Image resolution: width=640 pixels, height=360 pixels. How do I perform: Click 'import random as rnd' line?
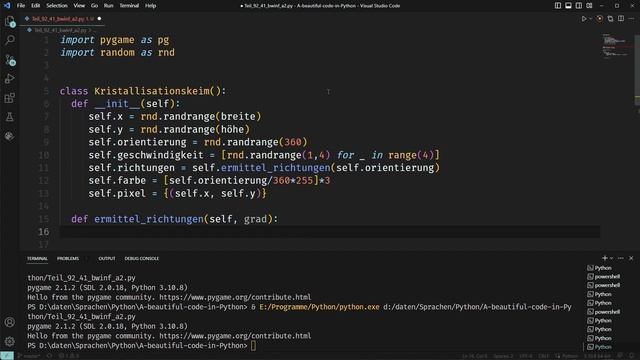pyautogui.click(x=118, y=53)
